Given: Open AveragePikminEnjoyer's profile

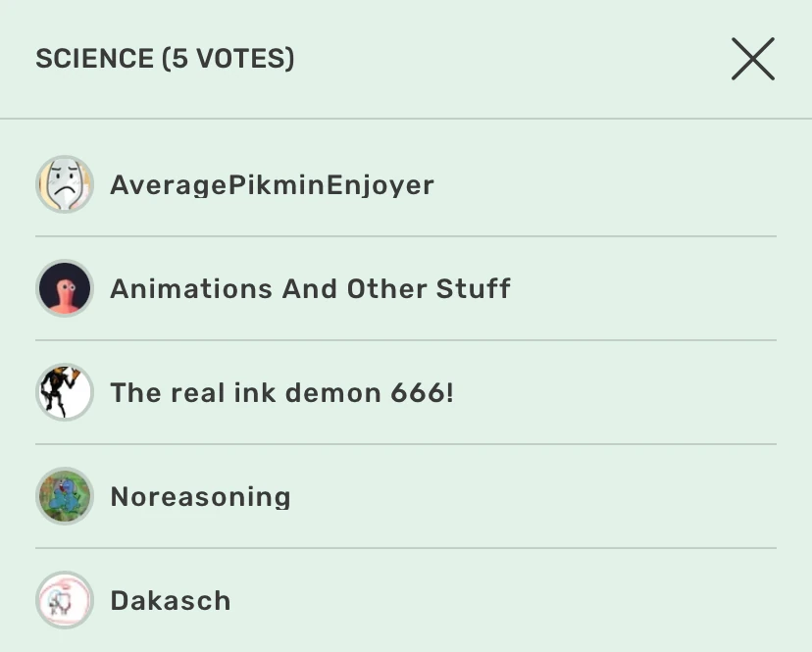Looking at the screenshot, I should click(273, 184).
